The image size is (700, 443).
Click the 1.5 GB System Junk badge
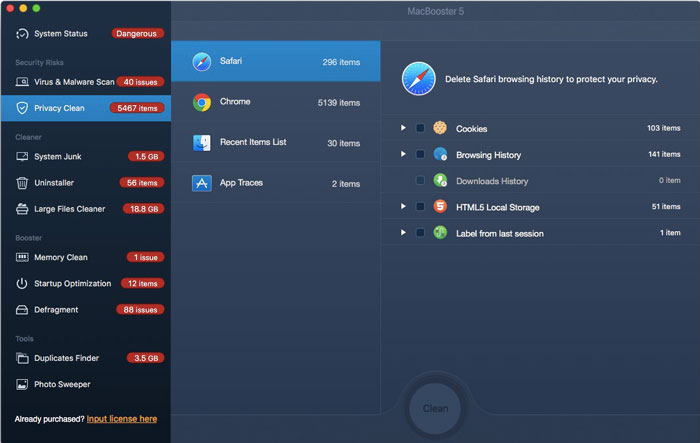146,157
